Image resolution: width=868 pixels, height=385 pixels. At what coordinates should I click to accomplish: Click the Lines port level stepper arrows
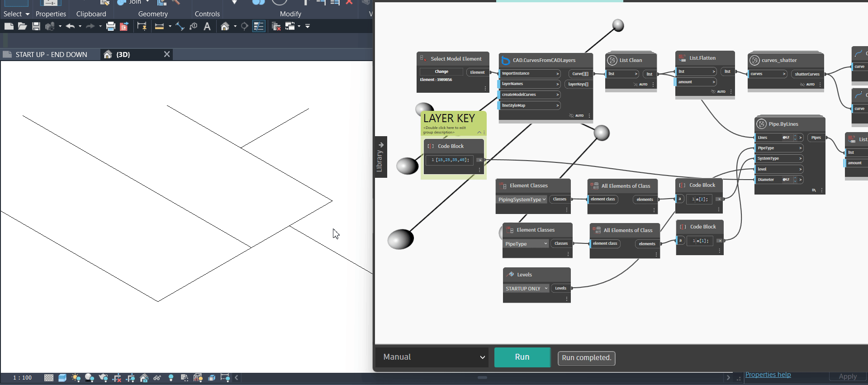click(795, 138)
